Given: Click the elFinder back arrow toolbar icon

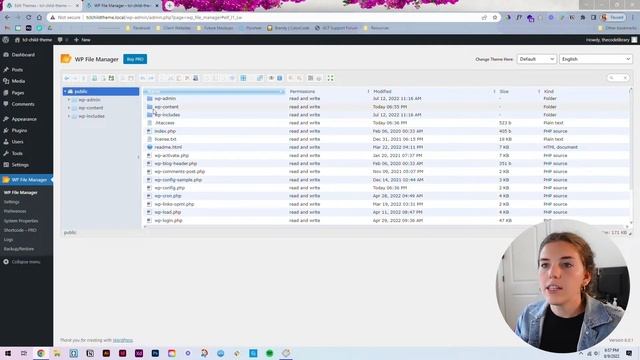Looking at the screenshot, I should click(67, 78).
